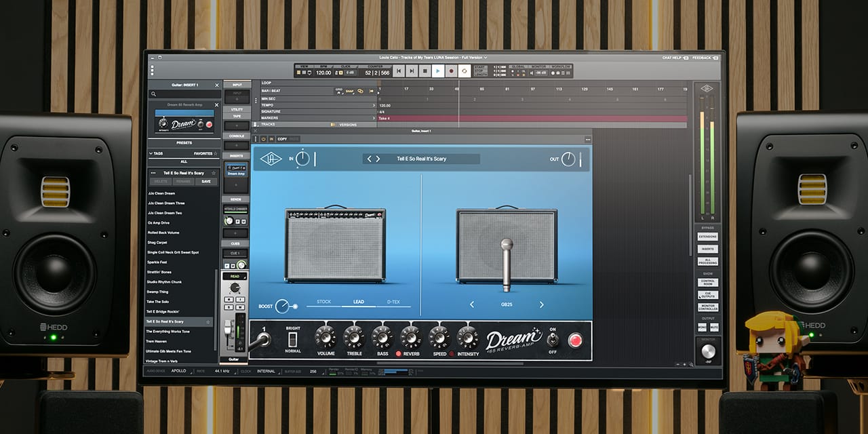868x434 pixels.
Task: Select the Swamp Thing preset
Action: (x=157, y=292)
